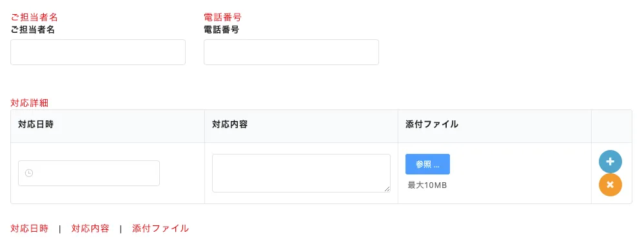Image resolution: width=644 pixels, height=244 pixels.
Task: Click the red 対応日時 link at bottom
Action: click(x=29, y=229)
